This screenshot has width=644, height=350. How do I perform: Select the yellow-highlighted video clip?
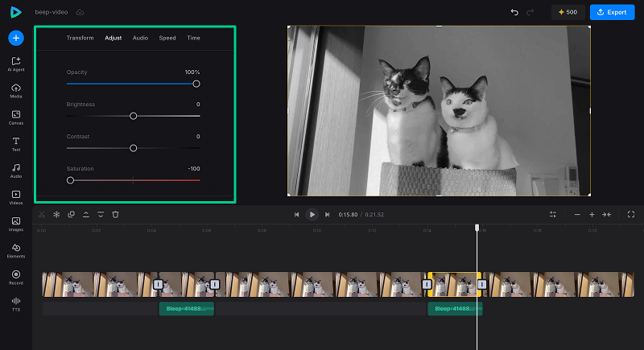[454, 284]
